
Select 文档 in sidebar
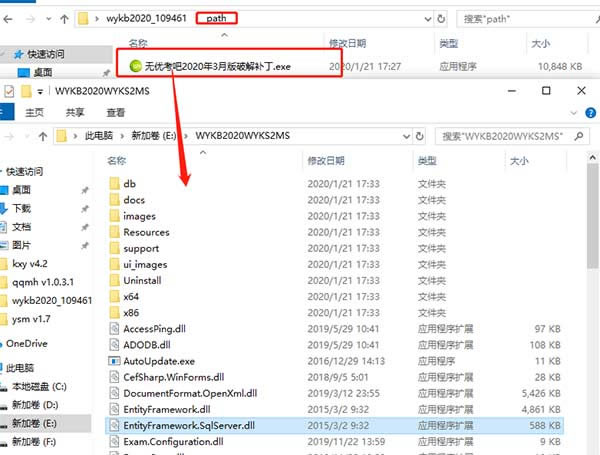click(x=21, y=227)
